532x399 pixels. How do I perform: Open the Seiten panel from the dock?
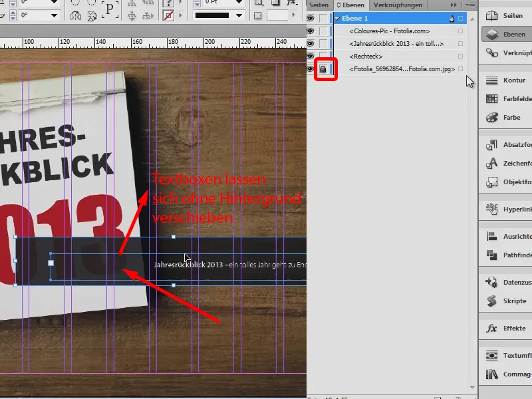[505, 15]
